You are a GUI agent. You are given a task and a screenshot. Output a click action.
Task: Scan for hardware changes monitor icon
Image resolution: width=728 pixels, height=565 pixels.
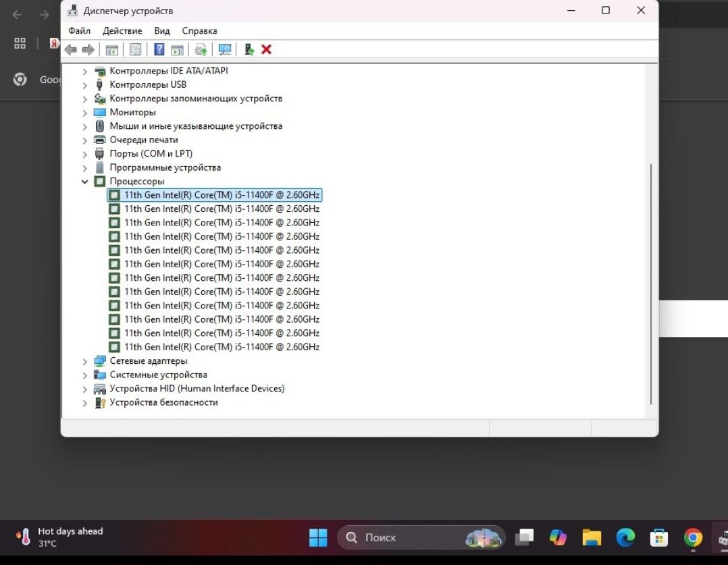tap(225, 50)
